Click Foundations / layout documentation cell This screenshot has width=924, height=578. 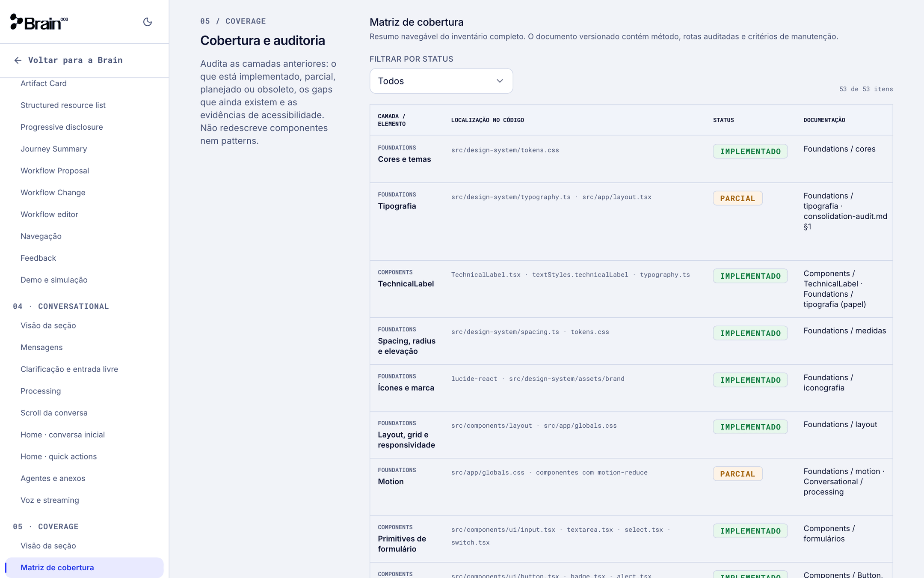(840, 425)
